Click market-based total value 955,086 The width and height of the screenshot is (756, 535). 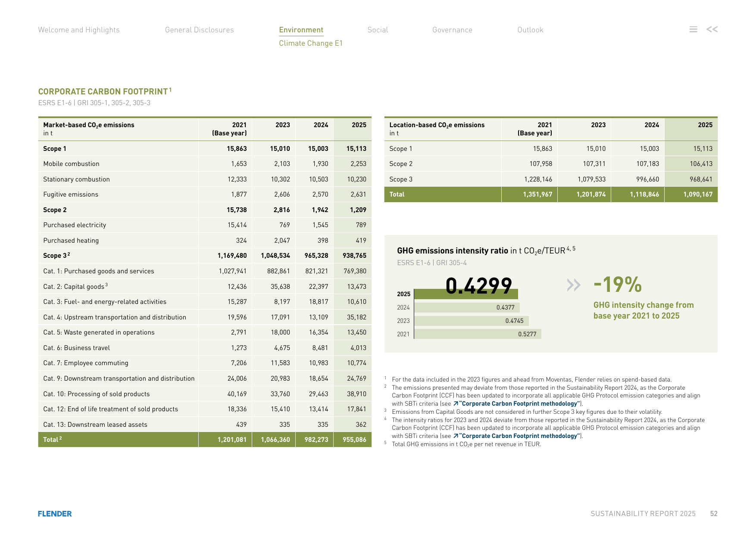pos(354,440)
